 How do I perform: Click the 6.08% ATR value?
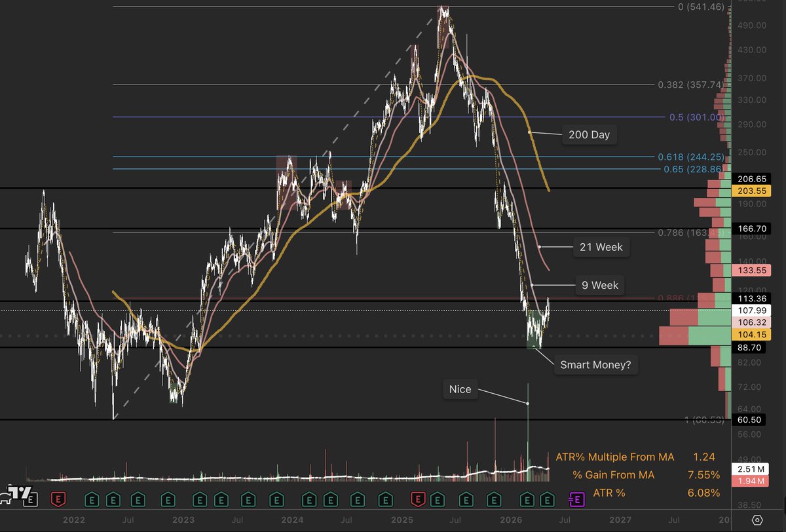coord(705,493)
